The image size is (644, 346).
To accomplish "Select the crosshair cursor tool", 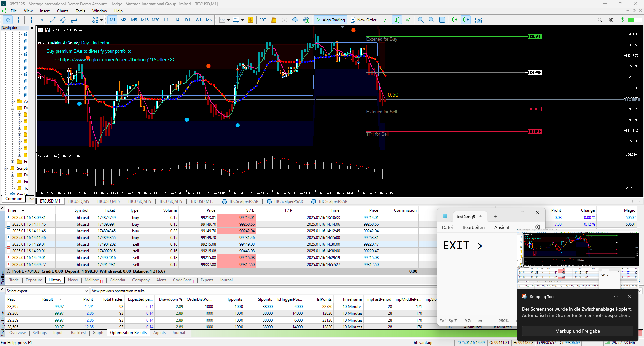I will [18, 20].
